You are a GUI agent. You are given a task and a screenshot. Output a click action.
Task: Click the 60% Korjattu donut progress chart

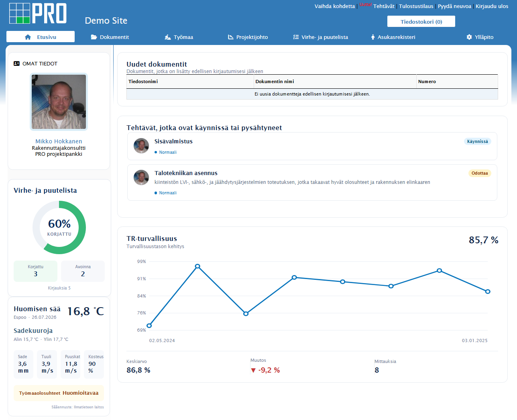(x=59, y=227)
